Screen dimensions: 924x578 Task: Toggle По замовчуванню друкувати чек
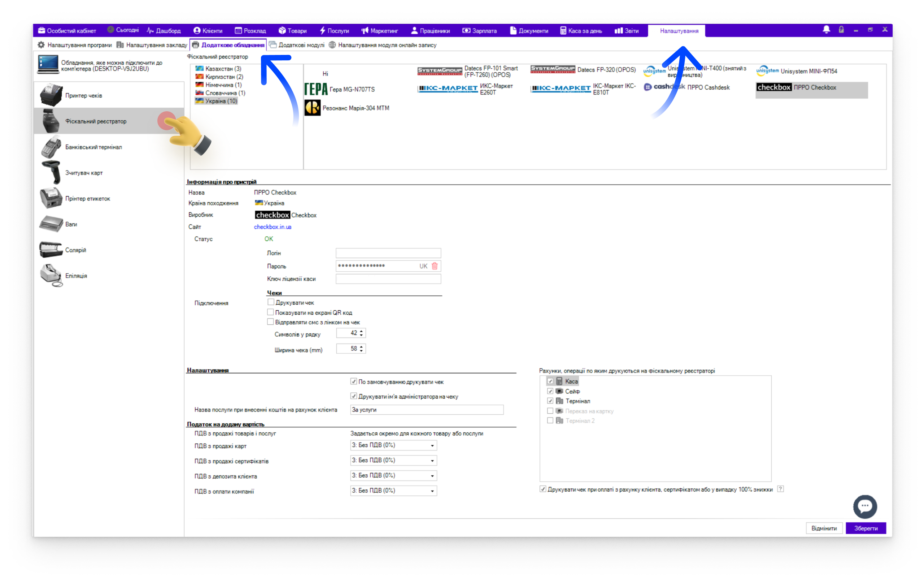click(x=354, y=381)
